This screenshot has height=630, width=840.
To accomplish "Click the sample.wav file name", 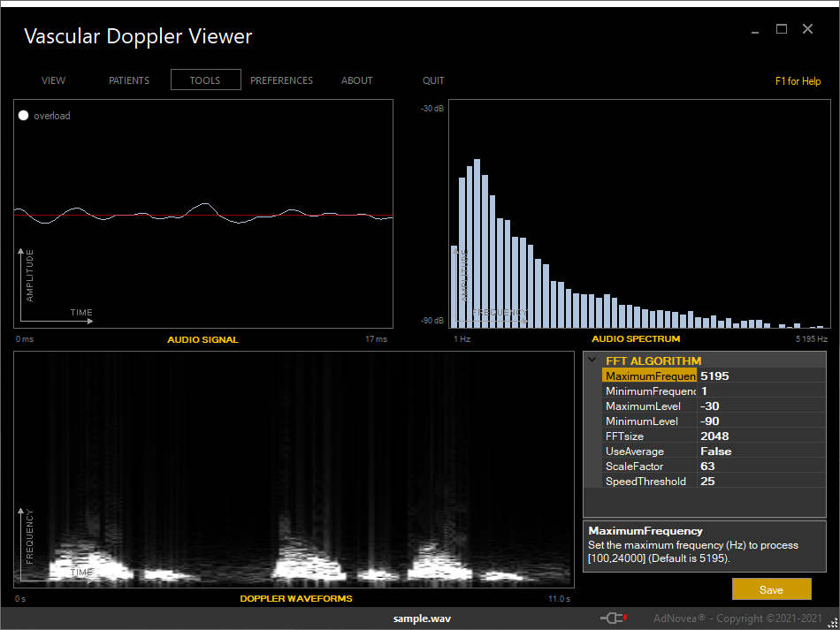I will tap(422, 619).
